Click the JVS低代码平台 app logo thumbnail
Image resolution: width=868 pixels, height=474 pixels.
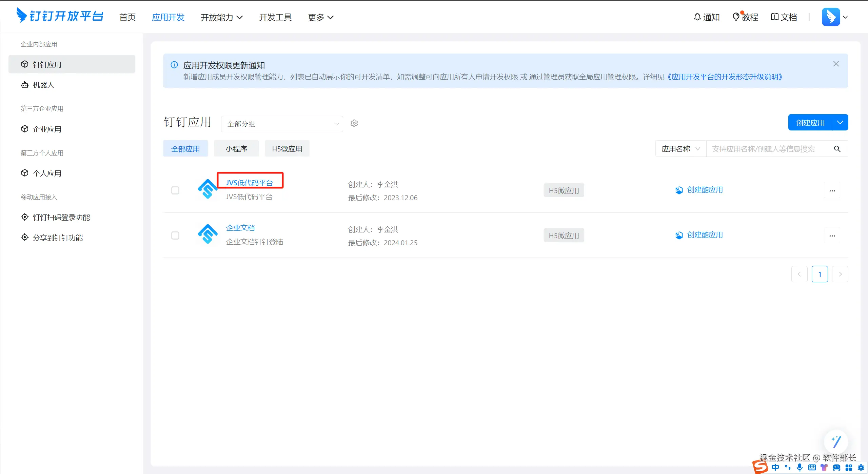208,189
